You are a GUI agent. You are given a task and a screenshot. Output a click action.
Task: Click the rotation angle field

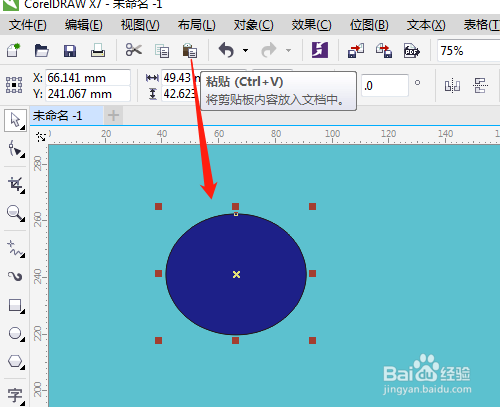385,86
